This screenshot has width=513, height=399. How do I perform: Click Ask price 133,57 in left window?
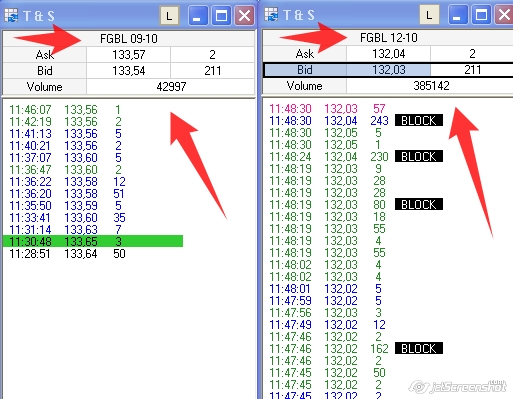129,55
